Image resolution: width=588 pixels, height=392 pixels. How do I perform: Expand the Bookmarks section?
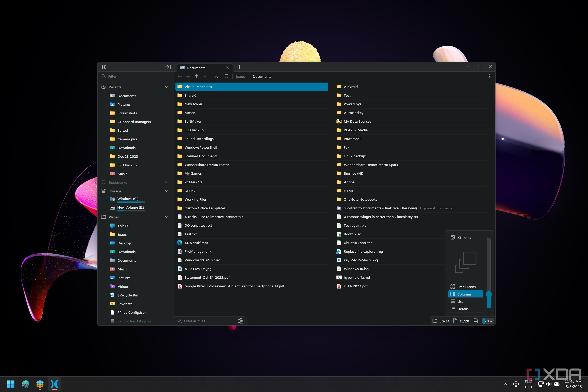[167, 182]
